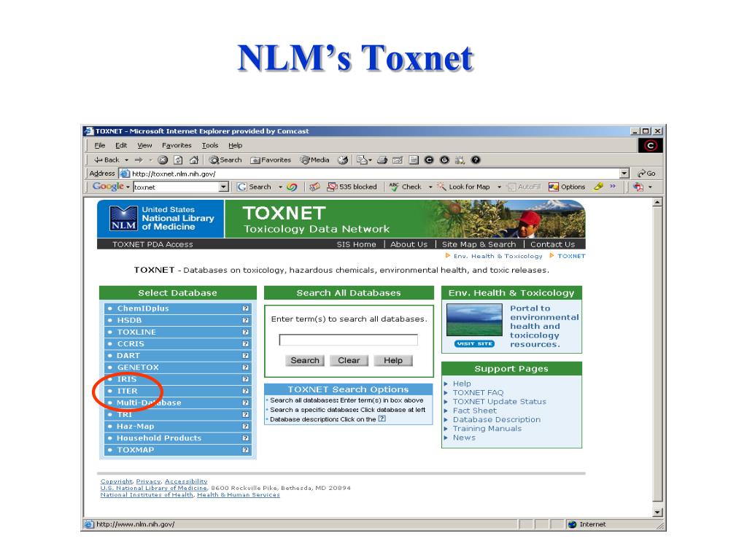
Task: Open the Favorites pane in toolbar
Action: (x=271, y=160)
